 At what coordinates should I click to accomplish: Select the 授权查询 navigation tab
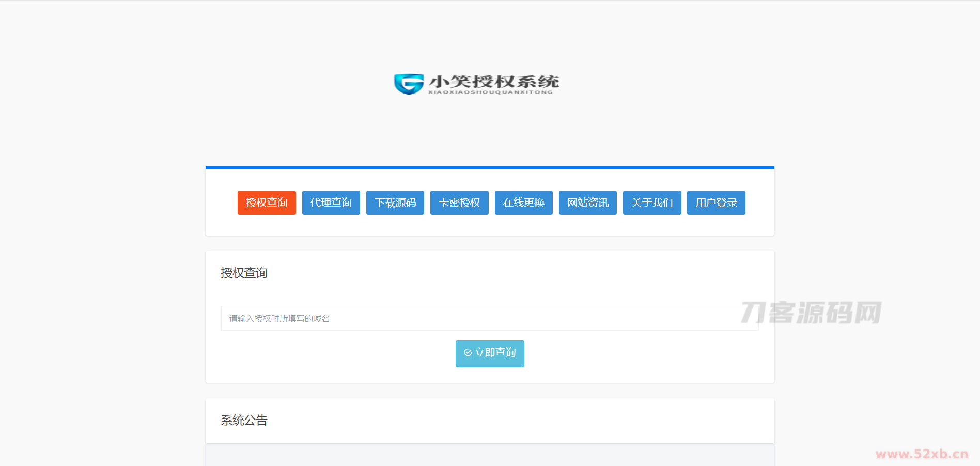click(x=267, y=203)
